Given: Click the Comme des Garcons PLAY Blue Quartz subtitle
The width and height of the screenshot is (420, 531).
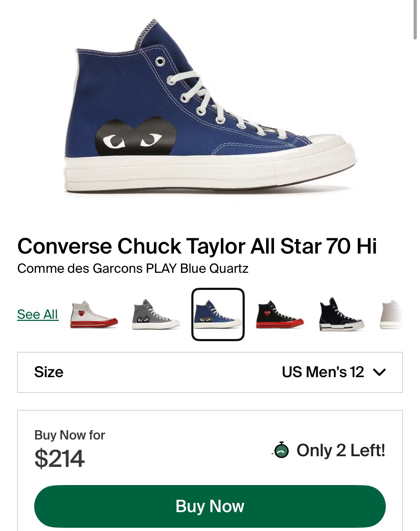Looking at the screenshot, I should (x=133, y=268).
